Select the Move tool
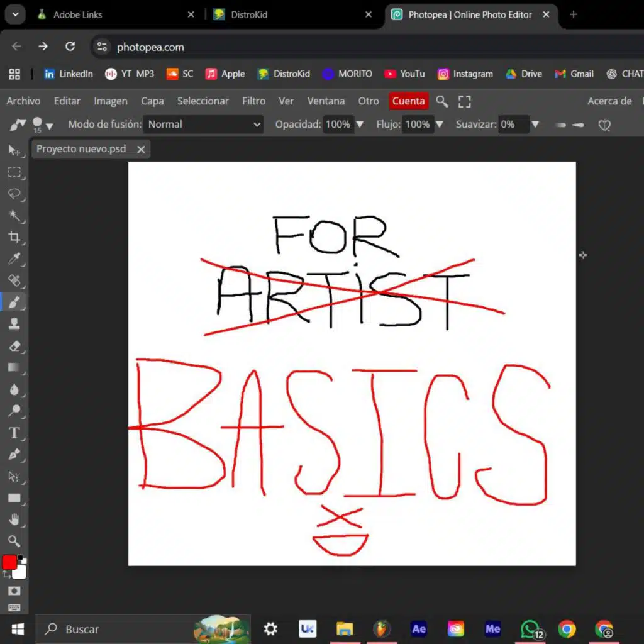 point(14,150)
